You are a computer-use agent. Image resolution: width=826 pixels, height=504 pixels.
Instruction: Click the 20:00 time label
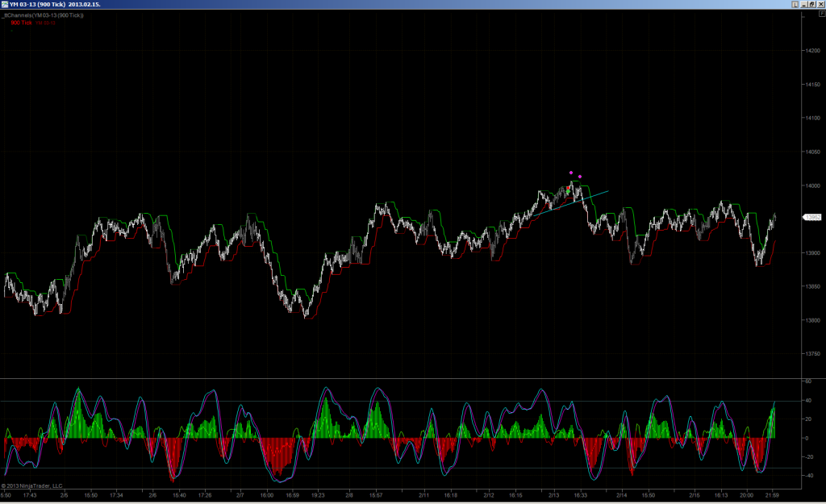click(746, 495)
